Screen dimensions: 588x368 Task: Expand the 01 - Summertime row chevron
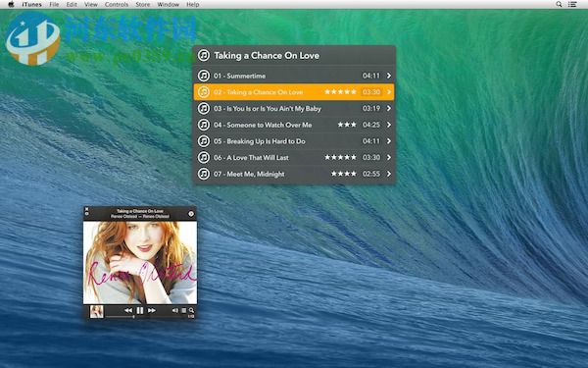point(389,76)
